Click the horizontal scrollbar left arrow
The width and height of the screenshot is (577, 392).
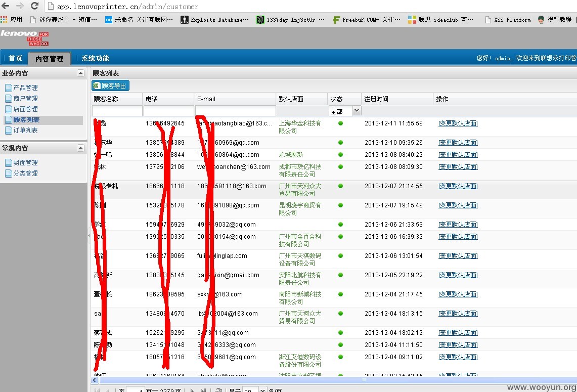click(x=95, y=380)
